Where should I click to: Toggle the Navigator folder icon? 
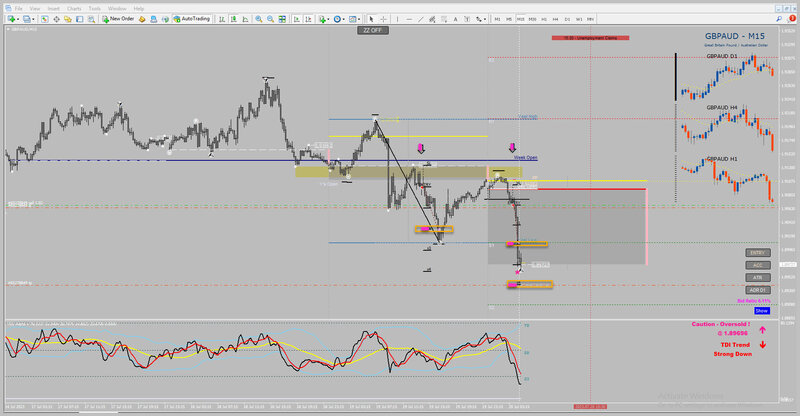coord(68,19)
